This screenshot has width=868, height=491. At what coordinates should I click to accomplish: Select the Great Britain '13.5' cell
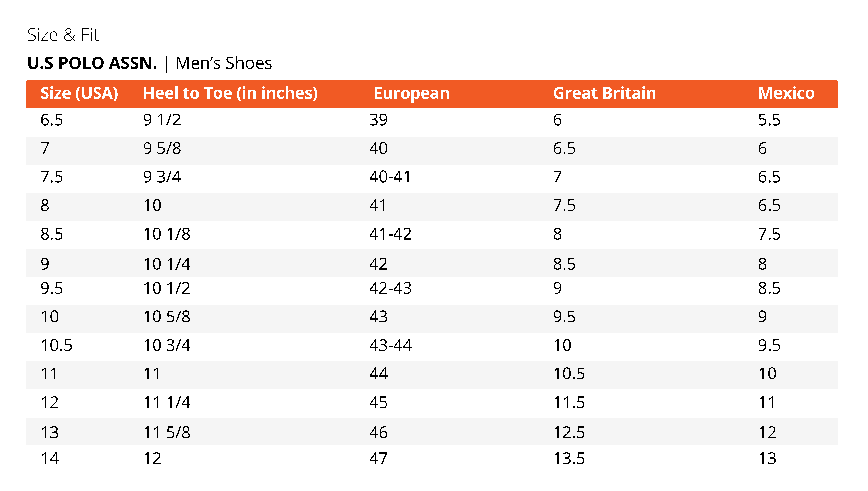pyautogui.click(x=569, y=459)
